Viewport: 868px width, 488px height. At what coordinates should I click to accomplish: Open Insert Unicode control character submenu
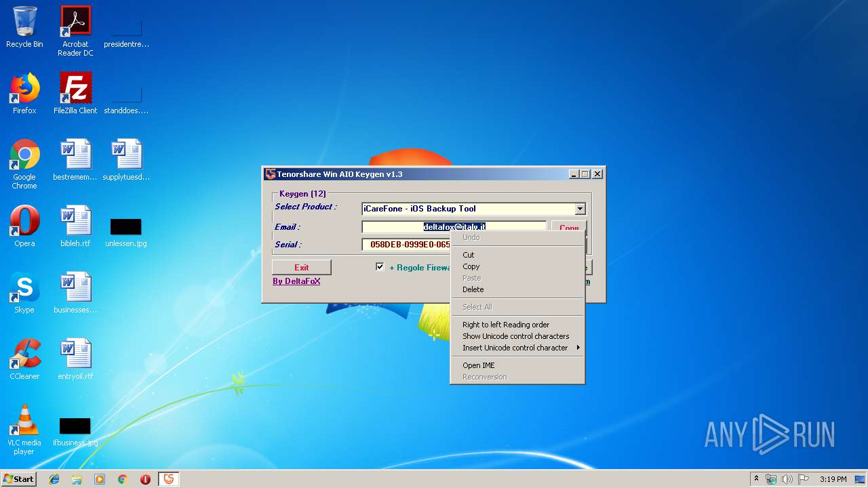coord(517,348)
